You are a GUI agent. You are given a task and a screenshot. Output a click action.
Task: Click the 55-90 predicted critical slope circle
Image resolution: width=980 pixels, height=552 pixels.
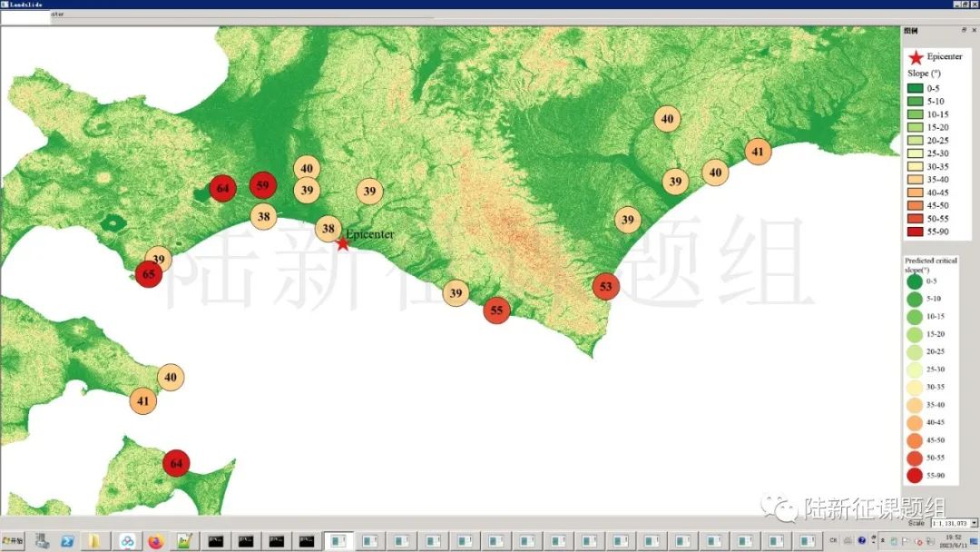(x=915, y=475)
